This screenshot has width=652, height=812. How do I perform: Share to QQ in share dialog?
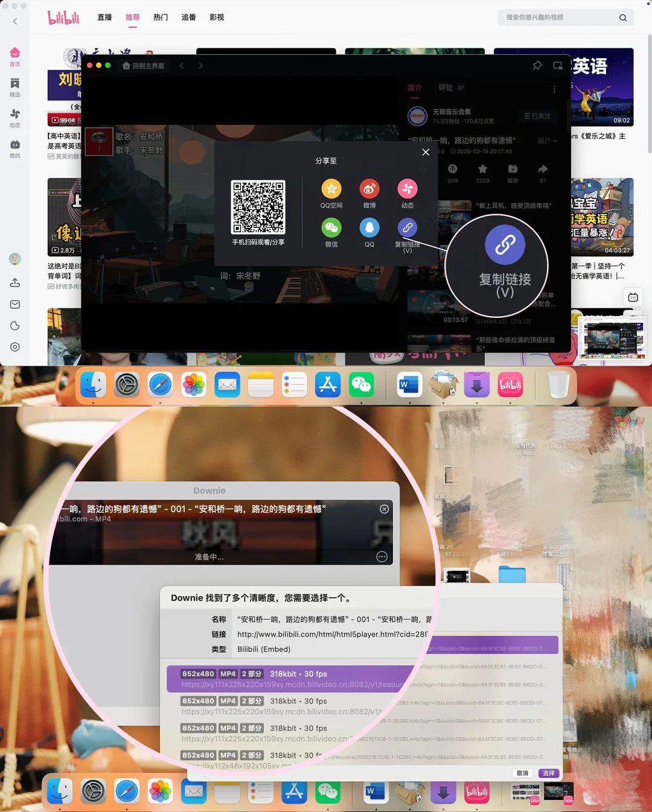[x=369, y=227]
